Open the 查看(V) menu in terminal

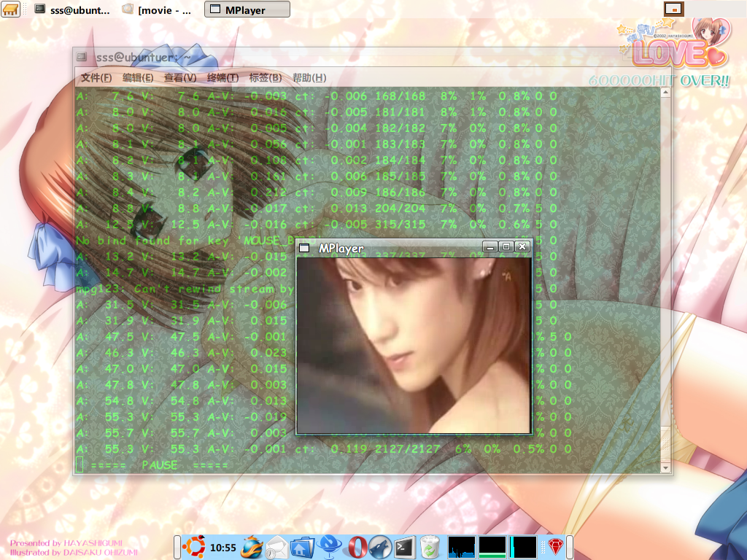pos(180,77)
